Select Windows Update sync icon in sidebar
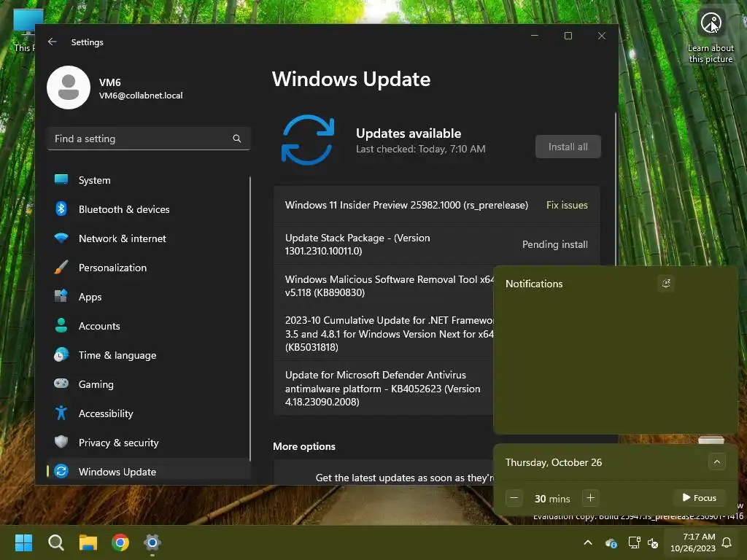 61,471
